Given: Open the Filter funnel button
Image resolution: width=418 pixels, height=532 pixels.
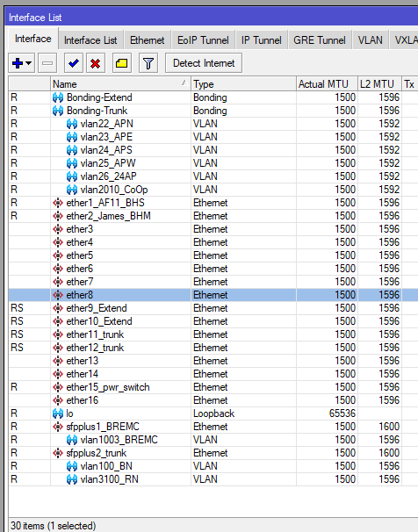Looking at the screenshot, I should [148, 63].
